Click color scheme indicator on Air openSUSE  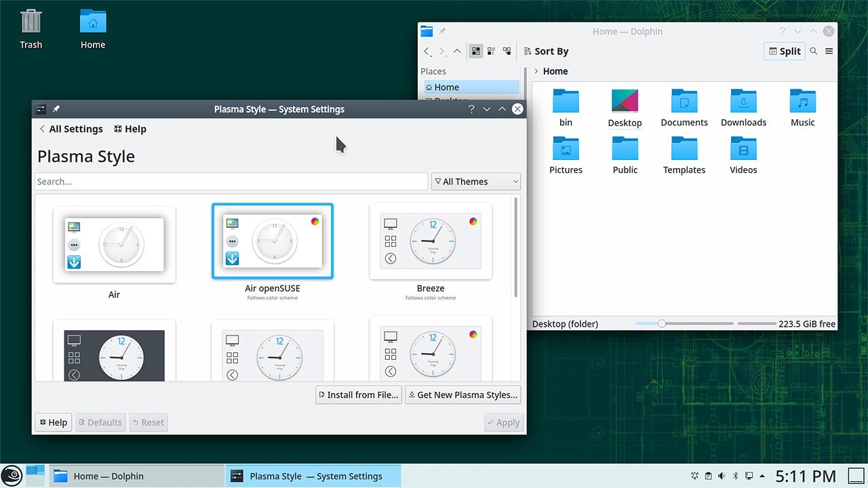pos(315,221)
